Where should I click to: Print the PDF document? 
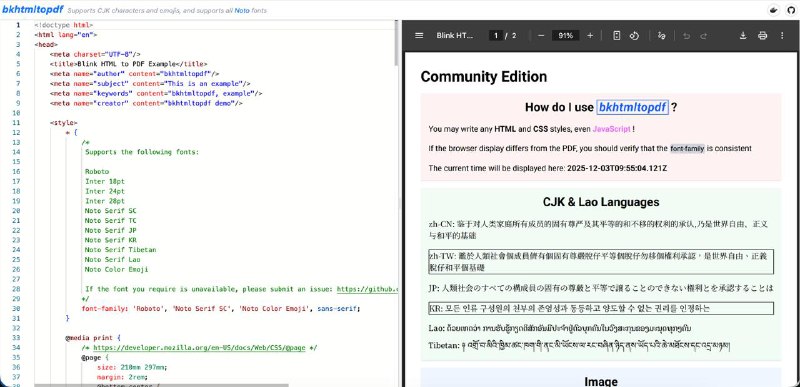click(762, 36)
